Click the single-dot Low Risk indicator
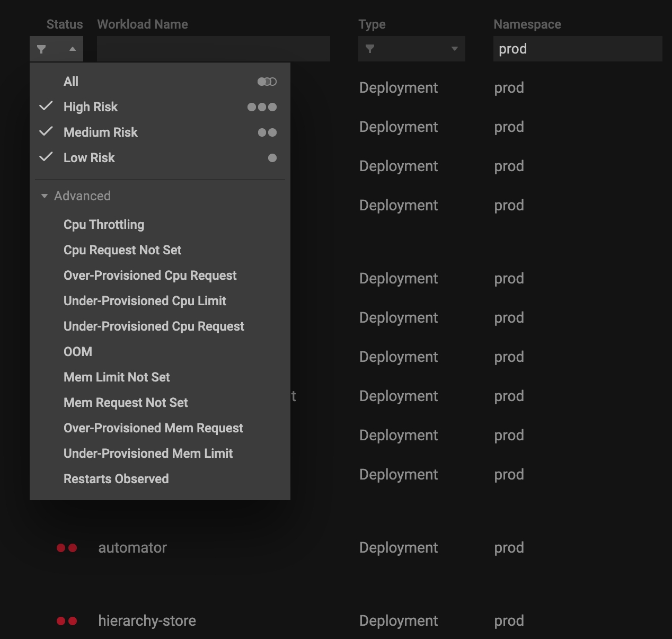672x639 pixels. tap(272, 158)
